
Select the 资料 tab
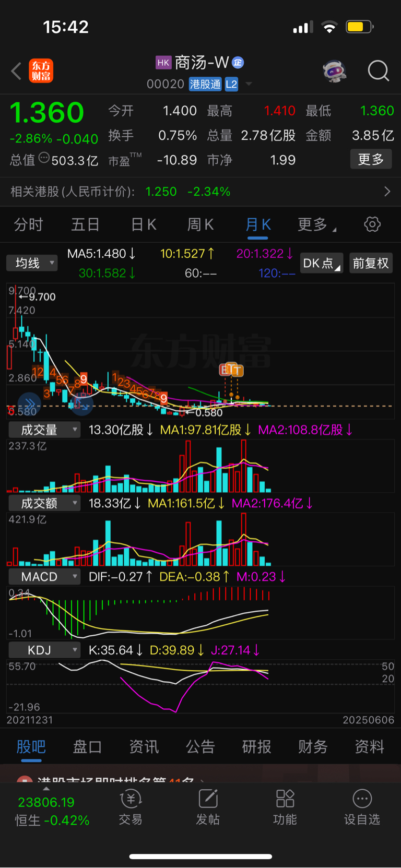pyautogui.click(x=369, y=747)
